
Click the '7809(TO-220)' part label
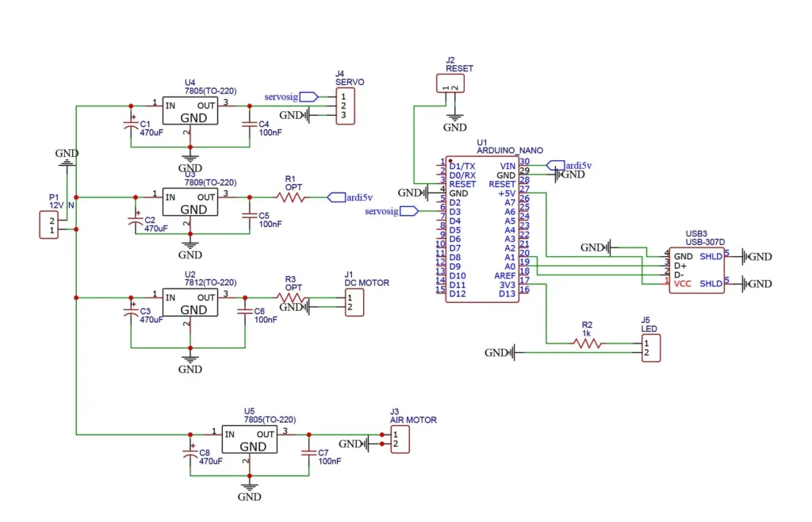click(x=210, y=182)
